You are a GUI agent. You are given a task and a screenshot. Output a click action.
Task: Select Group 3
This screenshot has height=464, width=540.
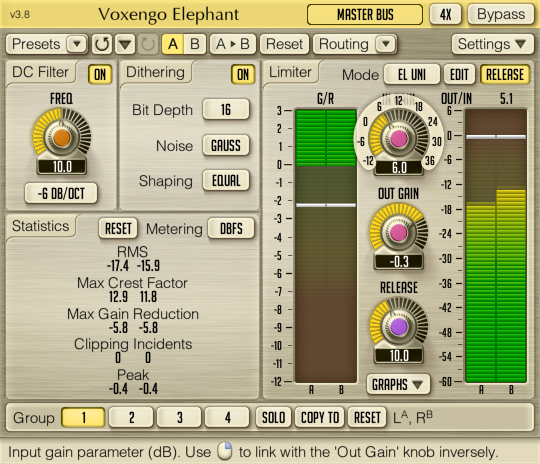pyautogui.click(x=179, y=417)
